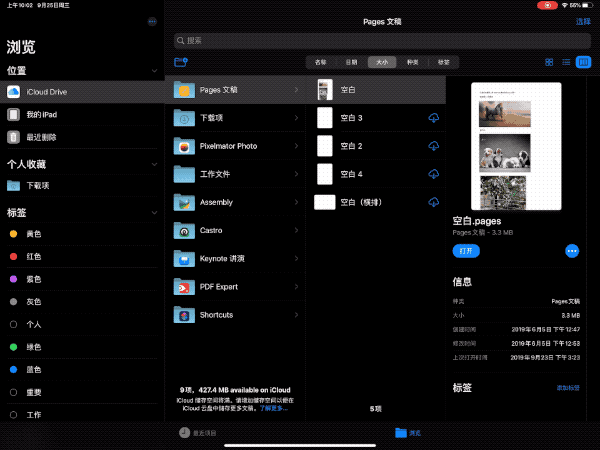
Task: Open the blue more-options ellipsis button
Action: (572, 251)
